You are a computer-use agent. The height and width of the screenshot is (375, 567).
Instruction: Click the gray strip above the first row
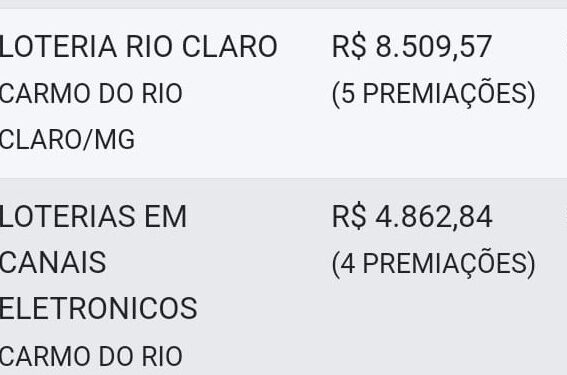(284, 4)
